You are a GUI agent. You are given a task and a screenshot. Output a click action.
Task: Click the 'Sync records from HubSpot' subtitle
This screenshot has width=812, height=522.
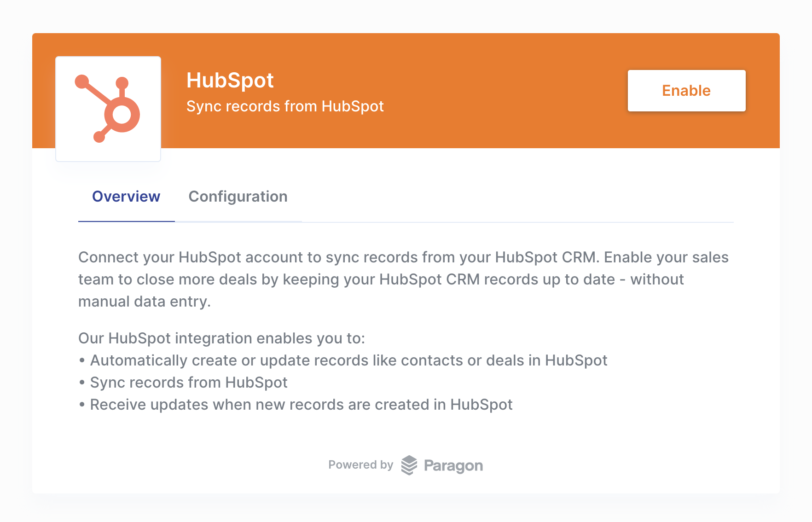(285, 106)
